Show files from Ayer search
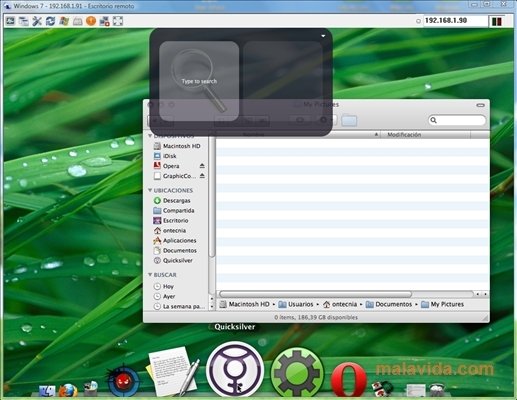The image size is (517, 400). (x=165, y=296)
